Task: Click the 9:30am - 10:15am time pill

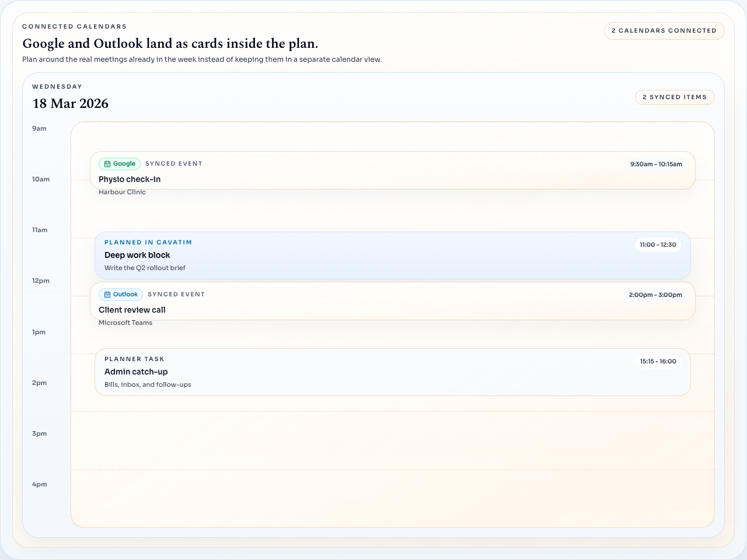Action: point(655,164)
